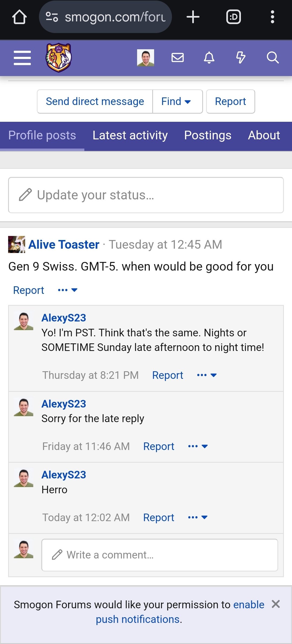Focus the Write a comment field
Viewport: 292px width, 644px height.
coord(160,555)
